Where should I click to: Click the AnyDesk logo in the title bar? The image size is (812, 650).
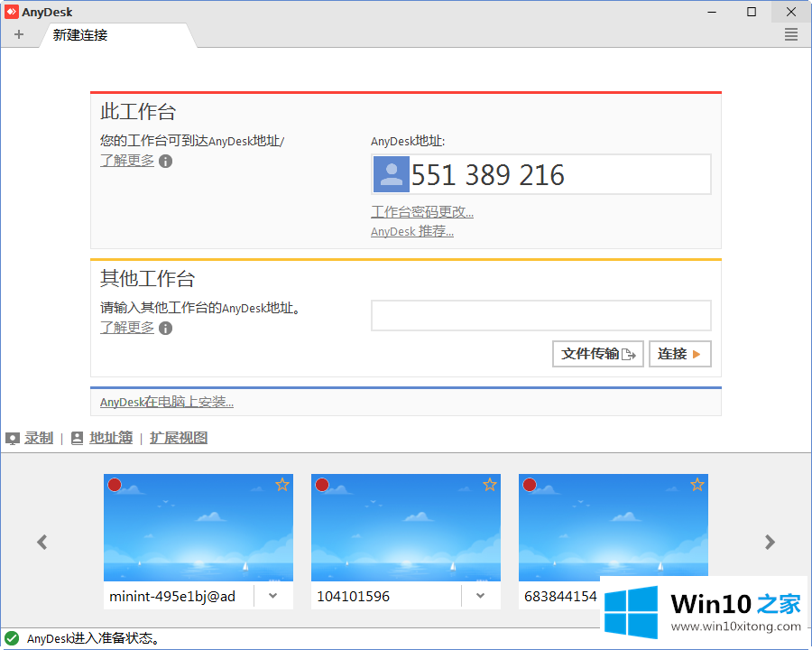pyautogui.click(x=12, y=12)
